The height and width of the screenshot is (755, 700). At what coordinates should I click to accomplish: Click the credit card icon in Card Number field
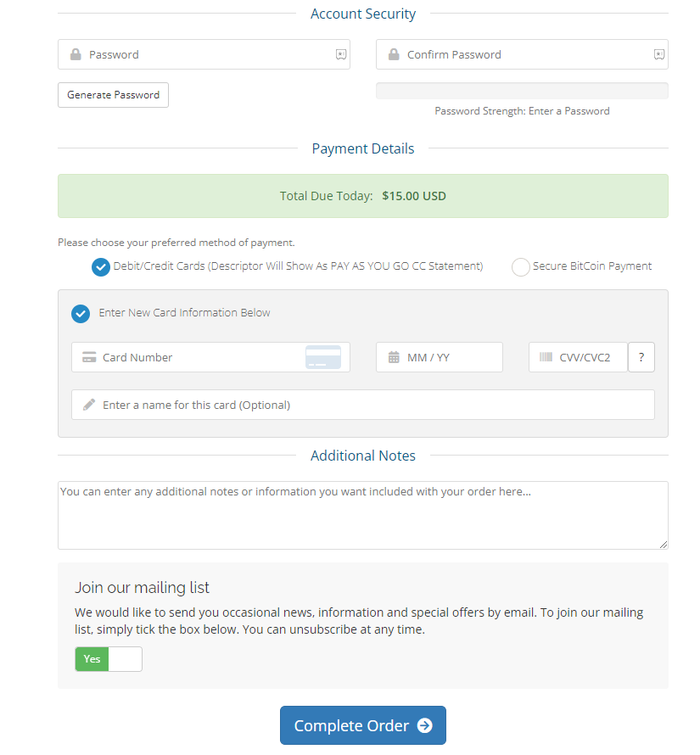87,357
